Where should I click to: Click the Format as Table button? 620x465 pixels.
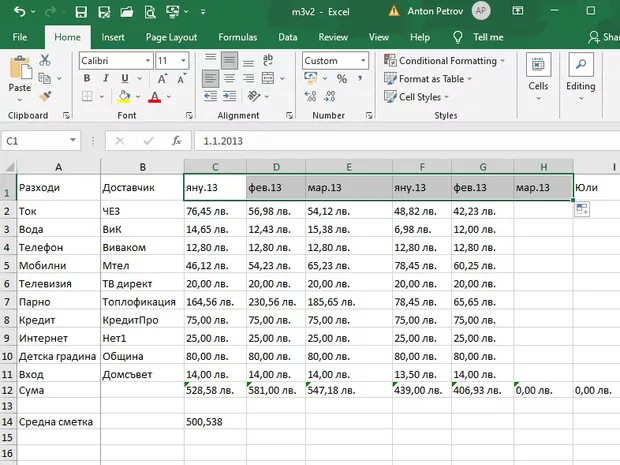click(x=432, y=79)
